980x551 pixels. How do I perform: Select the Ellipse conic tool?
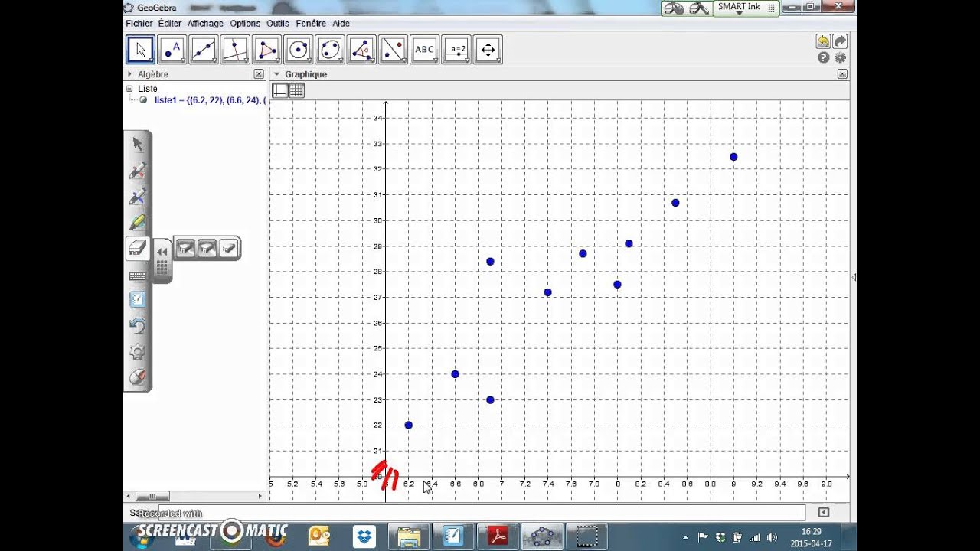[x=330, y=50]
